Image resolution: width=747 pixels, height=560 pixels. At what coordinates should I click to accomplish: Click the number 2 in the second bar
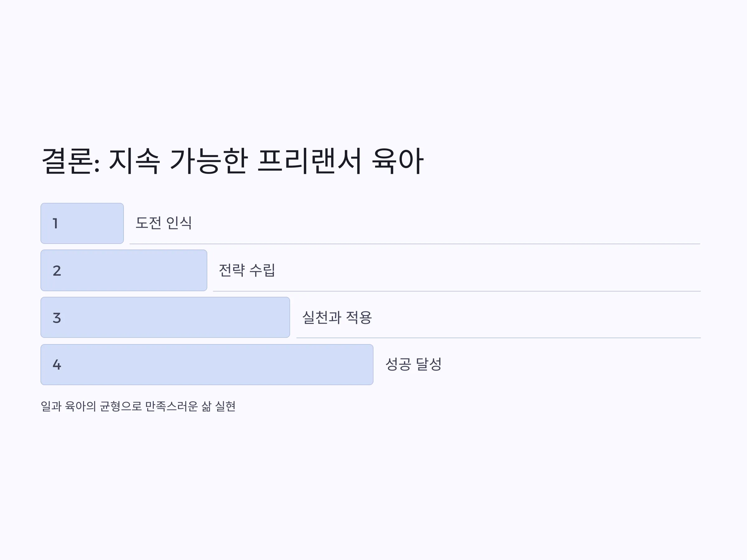pos(57,271)
